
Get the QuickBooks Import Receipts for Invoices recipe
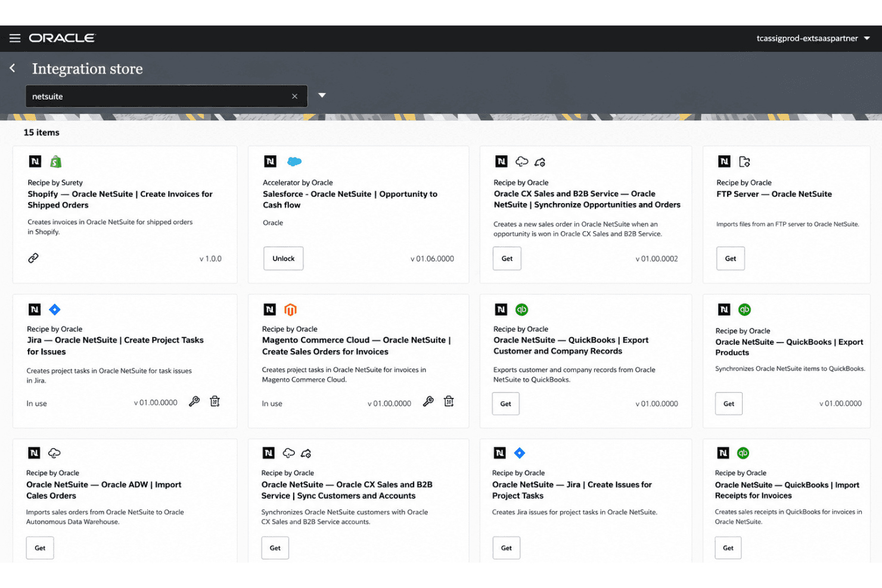point(728,548)
